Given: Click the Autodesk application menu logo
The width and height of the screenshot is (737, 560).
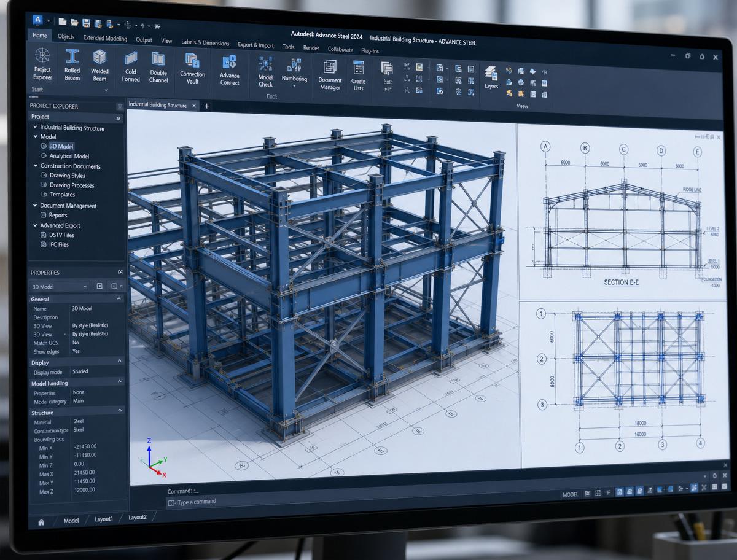Looking at the screenshot, I should pos(38,20).
